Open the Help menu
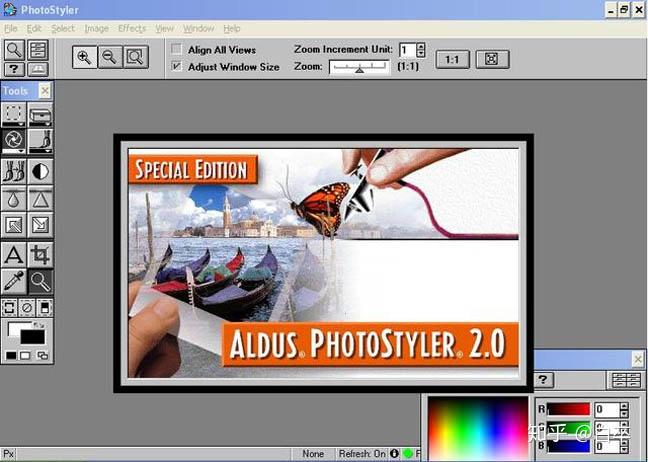The image size is (648, 462). click(231, 29)
